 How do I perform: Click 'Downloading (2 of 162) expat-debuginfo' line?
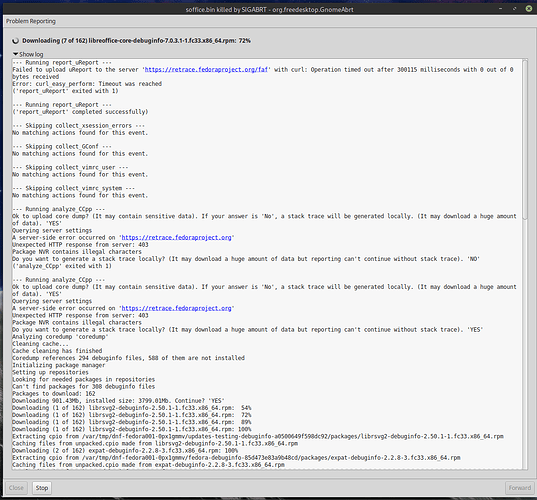pos(125,450)
